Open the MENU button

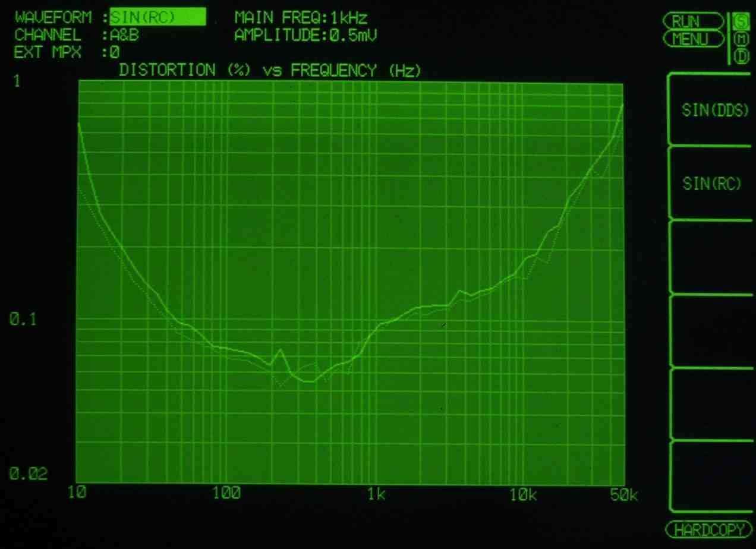tap(694, 39)
